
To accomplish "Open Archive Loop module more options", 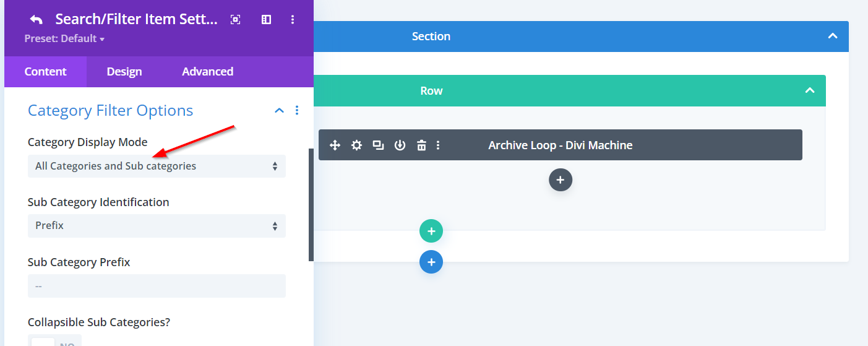I will [438, 145].
